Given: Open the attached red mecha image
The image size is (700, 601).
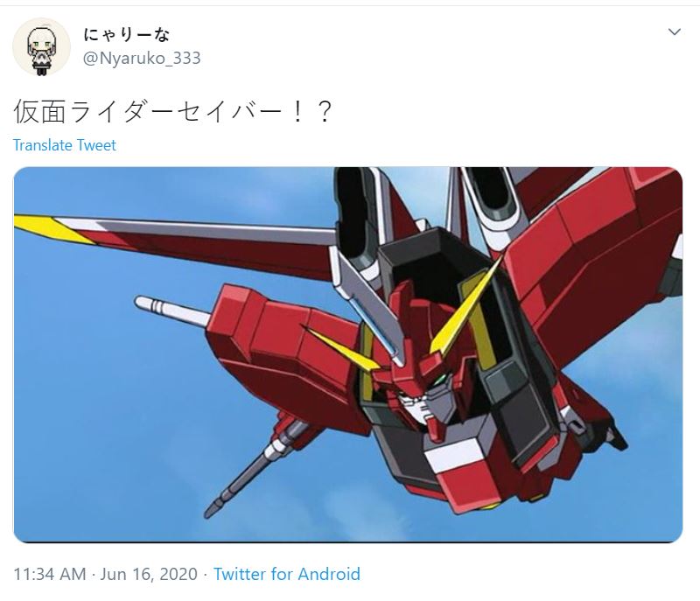Looking at the screenshot, I should [x=348, y=354].
